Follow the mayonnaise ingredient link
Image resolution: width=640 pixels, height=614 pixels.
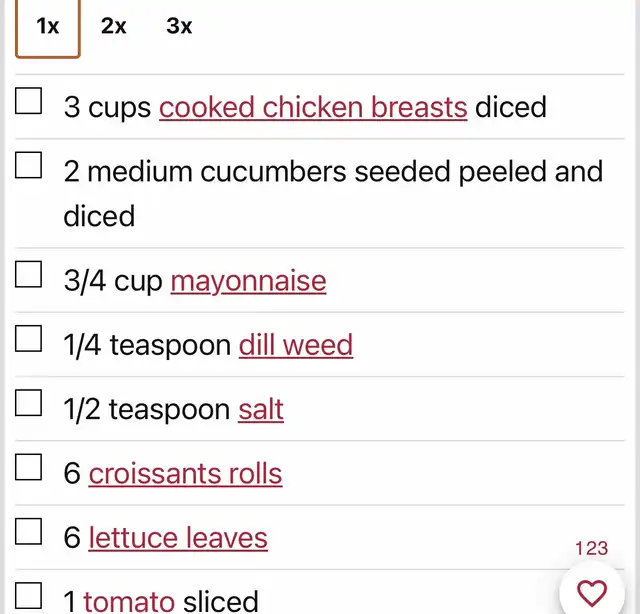pyautogui.click(x=248, y=281)
